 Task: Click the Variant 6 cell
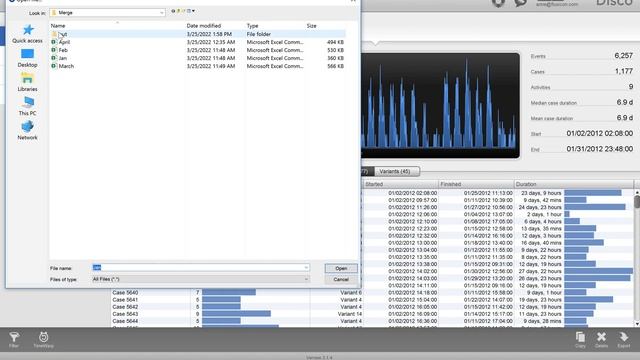351,293
